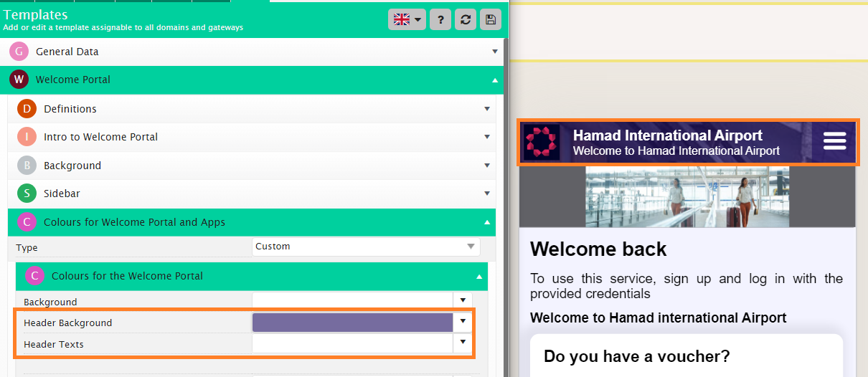Click the white Header Texts colour field
Viewport: 868px width, 377px height.
click(x=352, y=344)
